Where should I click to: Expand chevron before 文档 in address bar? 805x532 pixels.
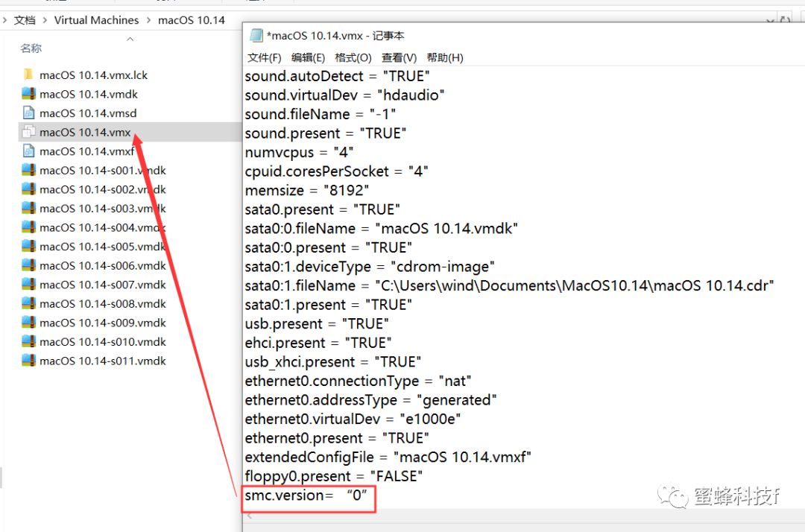(x=4, y=20)
